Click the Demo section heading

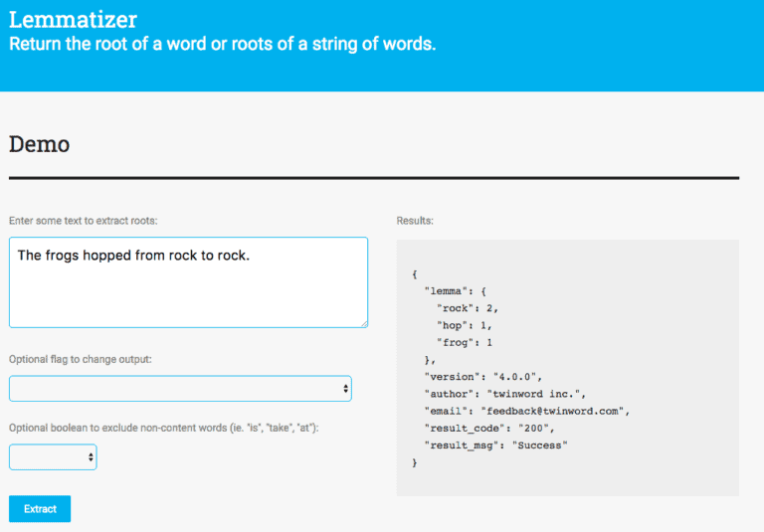pyautogui.click(x=39, y=144)
